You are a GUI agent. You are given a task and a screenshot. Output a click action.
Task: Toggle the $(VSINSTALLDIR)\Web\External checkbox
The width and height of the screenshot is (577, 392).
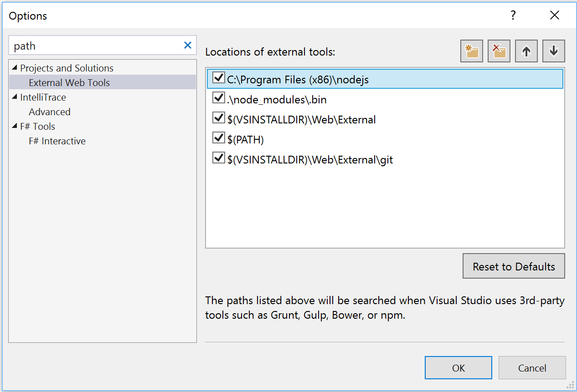(219, 118)
